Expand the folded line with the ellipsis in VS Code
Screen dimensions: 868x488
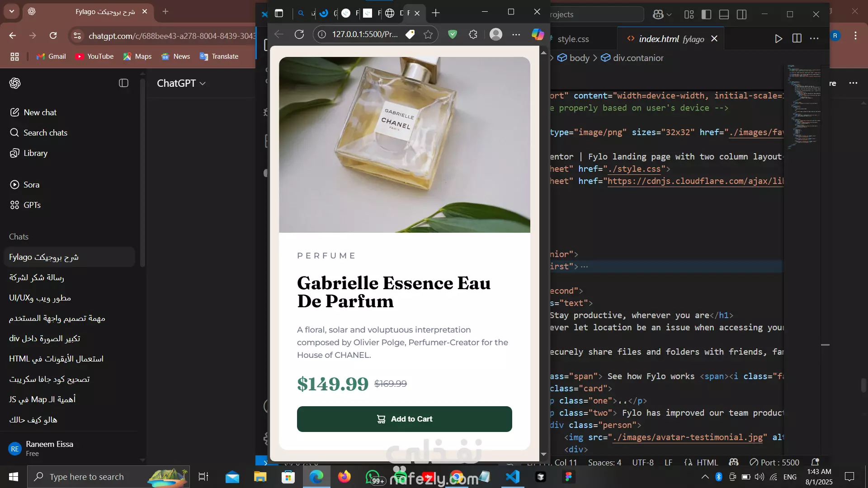(584, 267)
